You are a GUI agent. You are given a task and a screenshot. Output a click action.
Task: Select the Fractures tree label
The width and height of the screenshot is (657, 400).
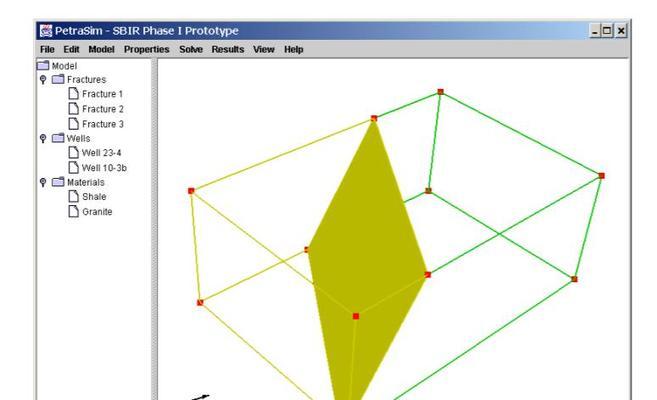[x=86, y=80]
